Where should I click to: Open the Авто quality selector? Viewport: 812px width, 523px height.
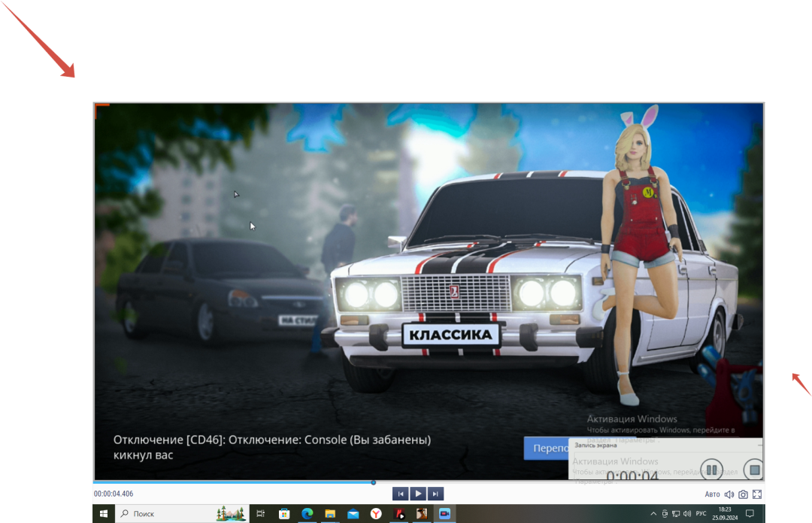[x=712, y=494]
